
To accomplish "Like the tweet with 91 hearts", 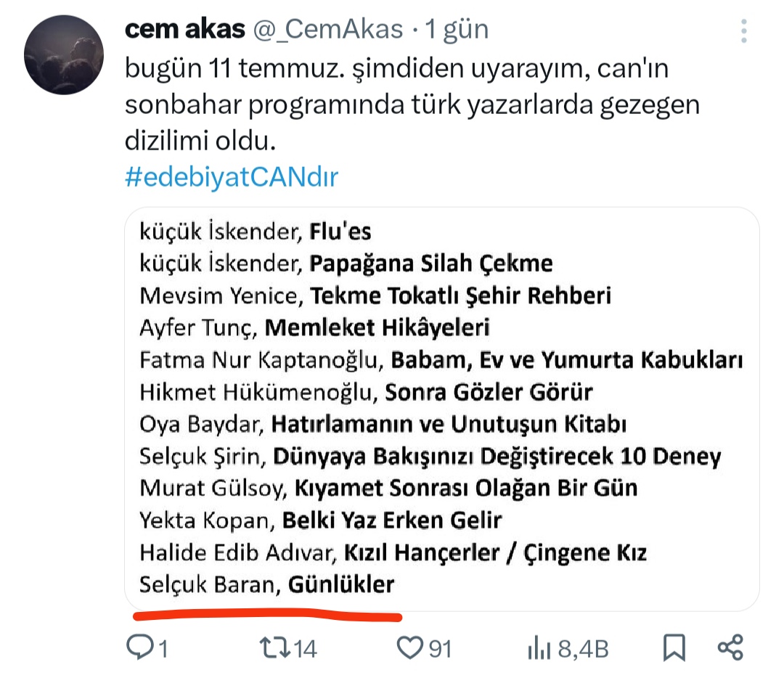I will (x=409, y=648).
